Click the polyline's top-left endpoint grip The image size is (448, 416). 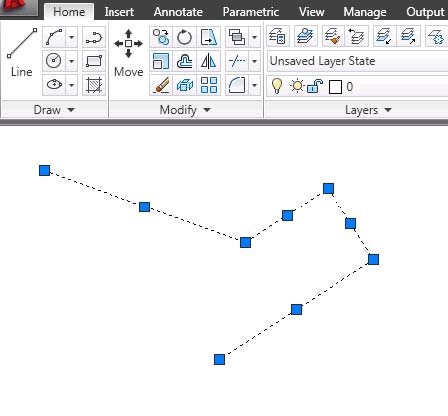click(x=45, y=170)
